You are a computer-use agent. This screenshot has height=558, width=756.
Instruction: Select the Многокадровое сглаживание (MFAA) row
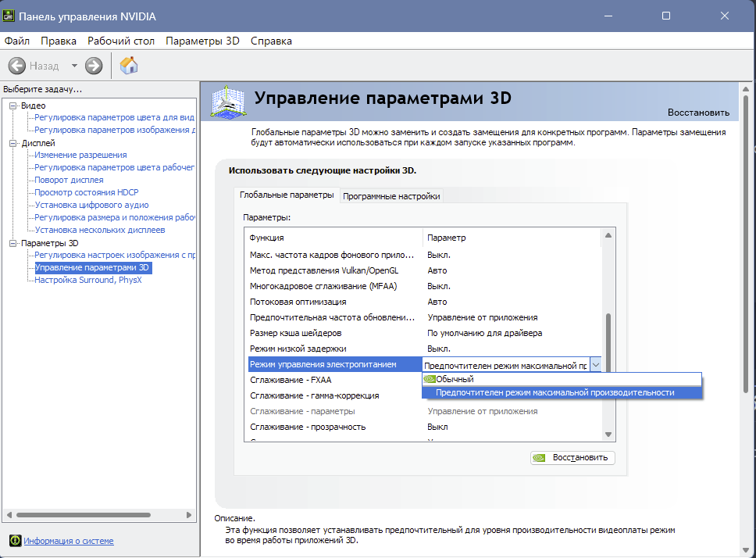pyautogui.click(x=425, y=287)
